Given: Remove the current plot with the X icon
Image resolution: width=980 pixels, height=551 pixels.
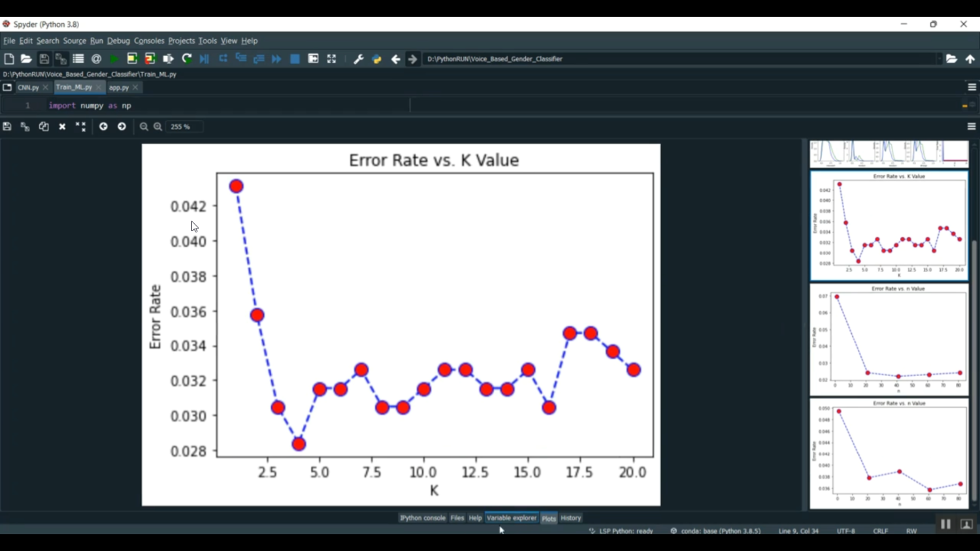Looking at the screenshot, I should coord(61,126).
